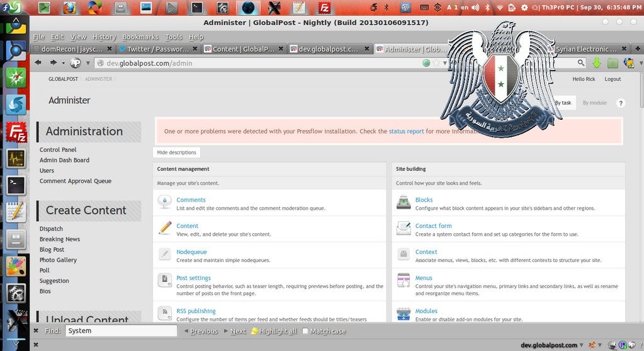Open the help question mark icon
The width and height of the screenshot is (644, 351).
621,103
